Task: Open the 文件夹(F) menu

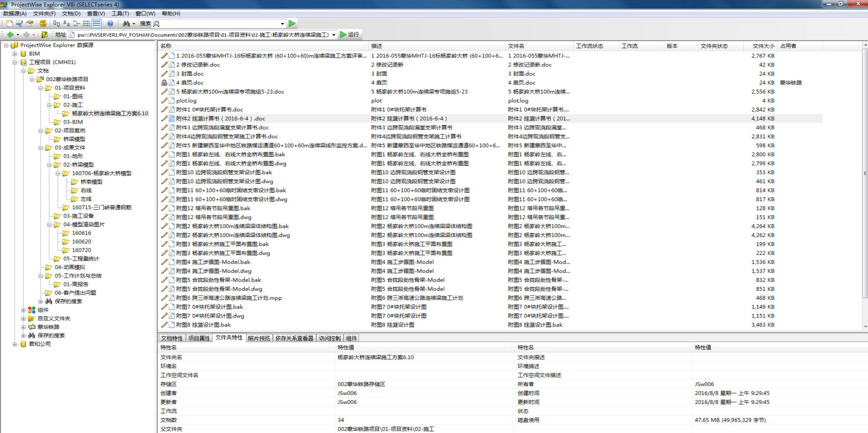Action: (x=44, y=14)
